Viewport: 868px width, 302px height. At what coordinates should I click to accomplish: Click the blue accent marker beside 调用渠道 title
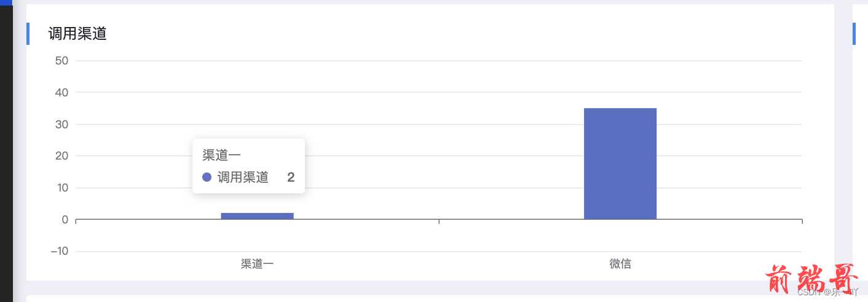pyautogui.click(x=28, y=34)
